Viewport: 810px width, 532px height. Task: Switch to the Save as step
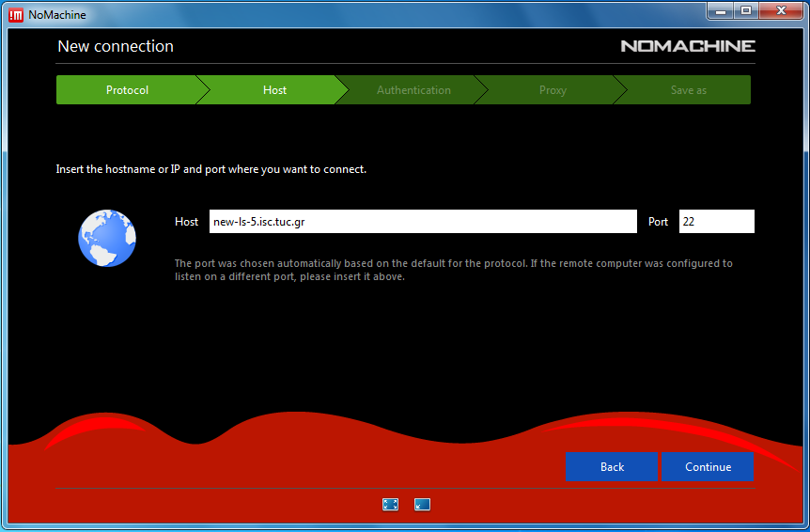point(688,90)
